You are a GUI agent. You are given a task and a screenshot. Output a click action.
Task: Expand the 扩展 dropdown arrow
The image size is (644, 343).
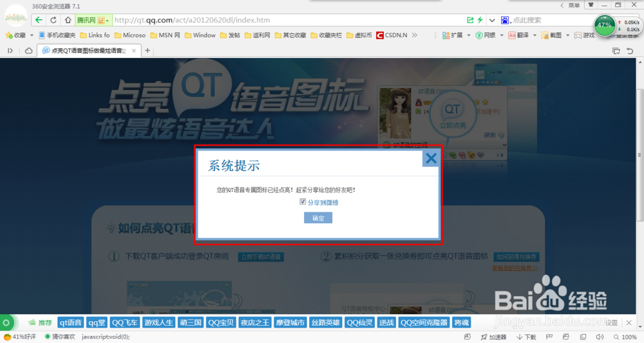(x=469, y=35)
